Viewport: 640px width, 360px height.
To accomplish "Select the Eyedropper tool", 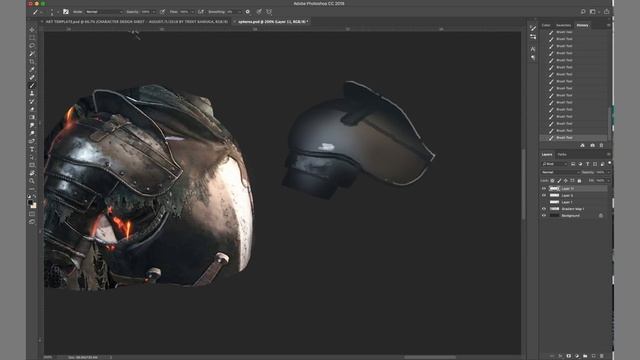I will pos(32,69).
